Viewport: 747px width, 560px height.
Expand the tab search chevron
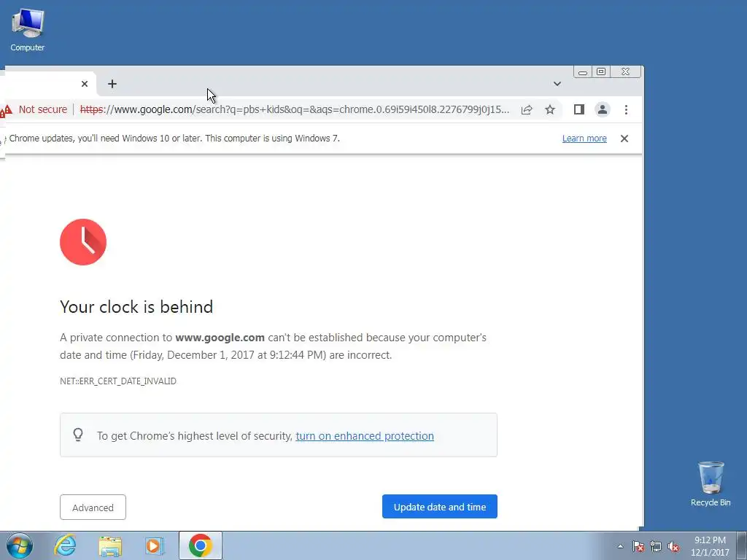click(557, 84)
